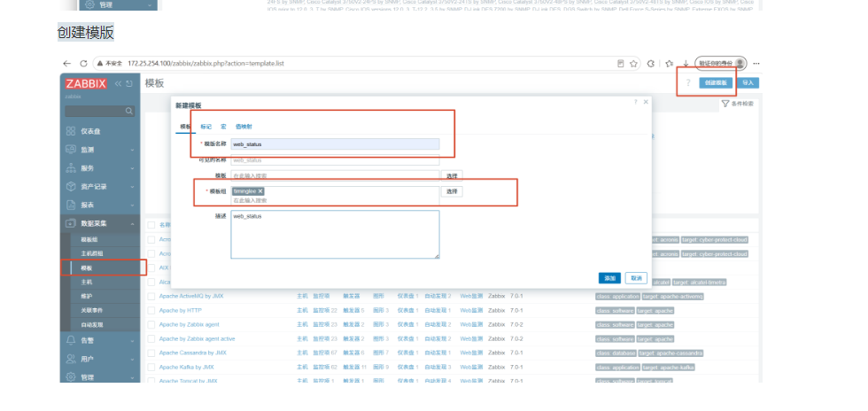The image size is (868, 411).
Task: Switch to the 值映射 tab
Action: [244, 127]
